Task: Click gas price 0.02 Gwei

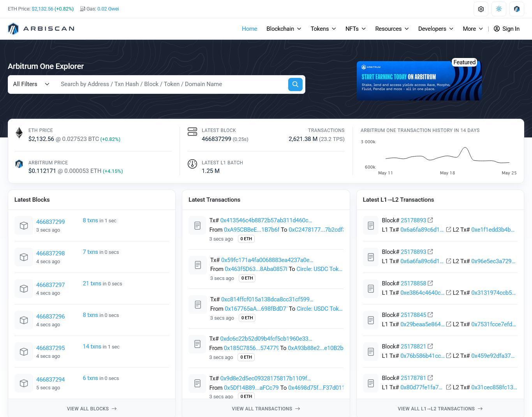Action: click(108, 9)
